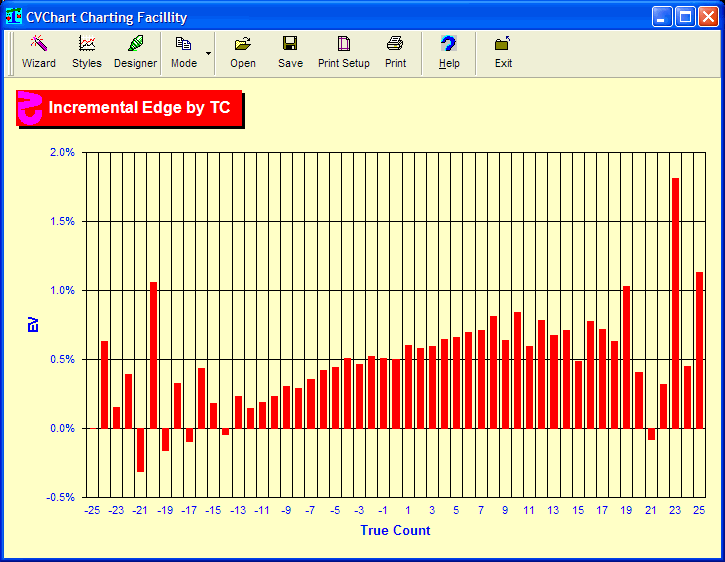This screenshot has width=725, height=562.
Task: Maximize the CVChart window
Action: [685, 17]
